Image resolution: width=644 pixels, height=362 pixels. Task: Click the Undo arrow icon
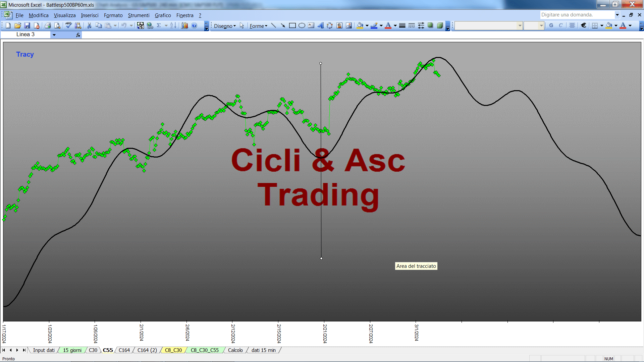click(x=124, y=25)
